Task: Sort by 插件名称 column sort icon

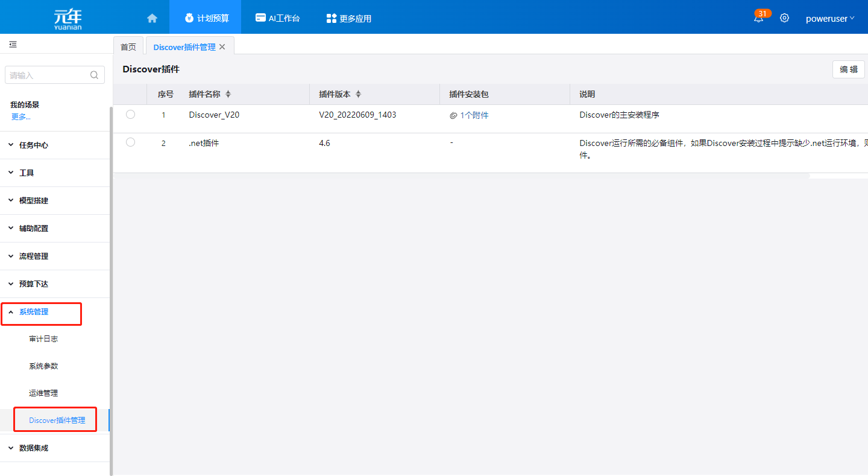Action: click(x=228, y=95)
